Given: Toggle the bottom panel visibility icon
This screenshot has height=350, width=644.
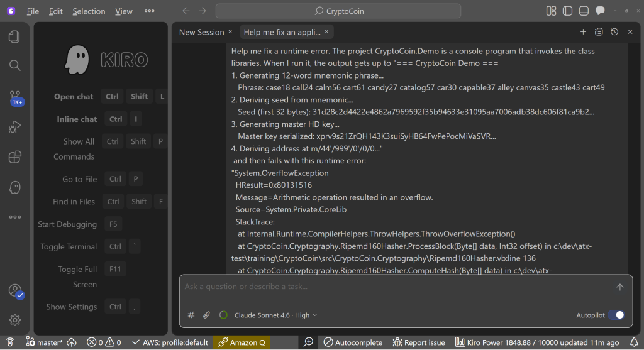Looking at the screenshot, I should [x=584, y=11].
